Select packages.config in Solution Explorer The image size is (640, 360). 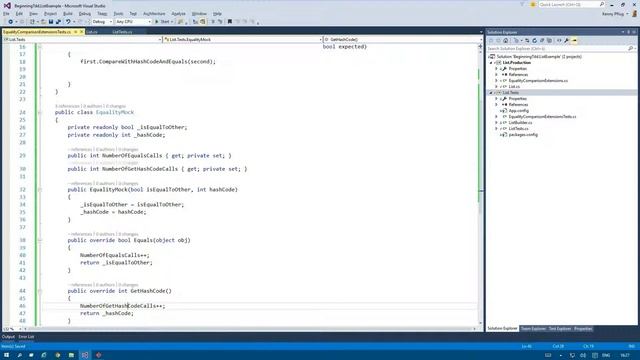click(x=523, y=135)
